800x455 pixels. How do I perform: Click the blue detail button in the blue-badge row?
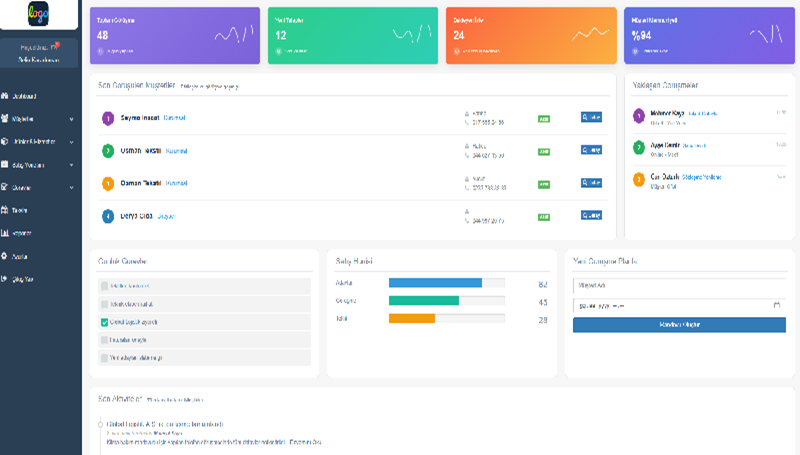click(591, 215)
